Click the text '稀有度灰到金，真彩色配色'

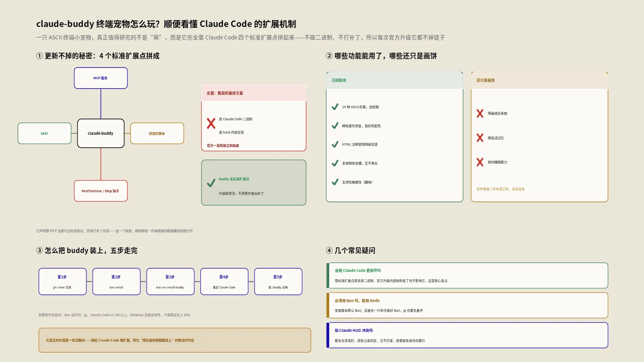361,126
